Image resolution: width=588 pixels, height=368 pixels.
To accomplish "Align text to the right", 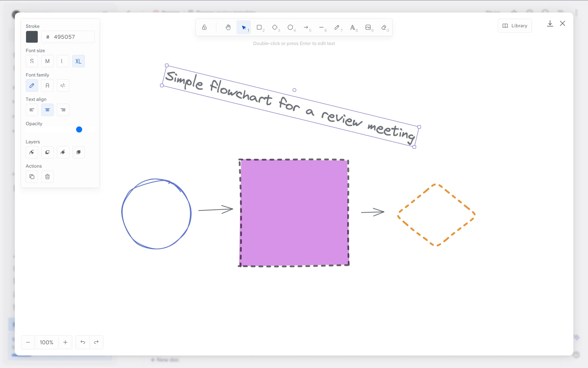I will point(63,110).
